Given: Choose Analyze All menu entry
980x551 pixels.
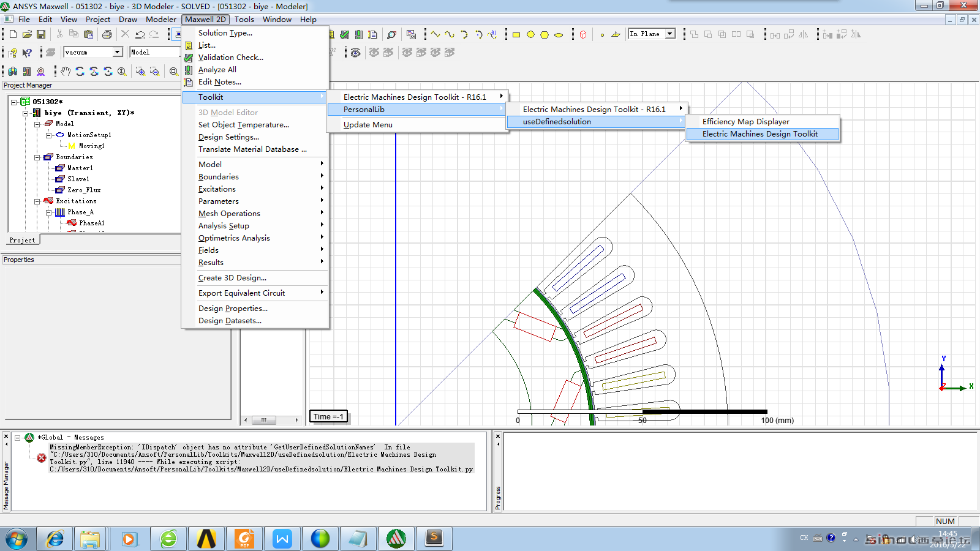Looking at the screenshot, I should click(255, 70).
